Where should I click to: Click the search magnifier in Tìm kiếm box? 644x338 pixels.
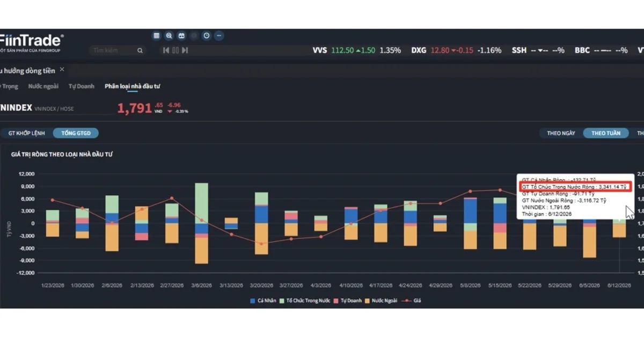140,50
